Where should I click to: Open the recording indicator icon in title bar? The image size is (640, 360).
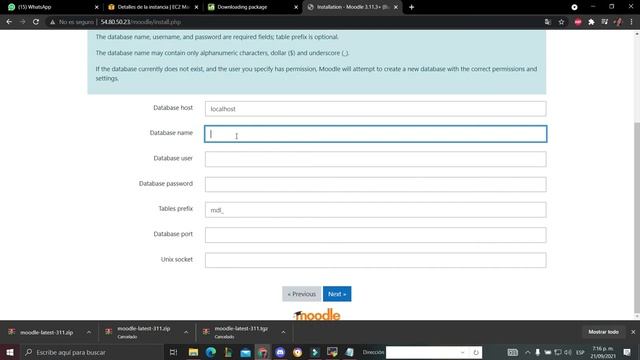pyautogui.click(x=574, y=7)
